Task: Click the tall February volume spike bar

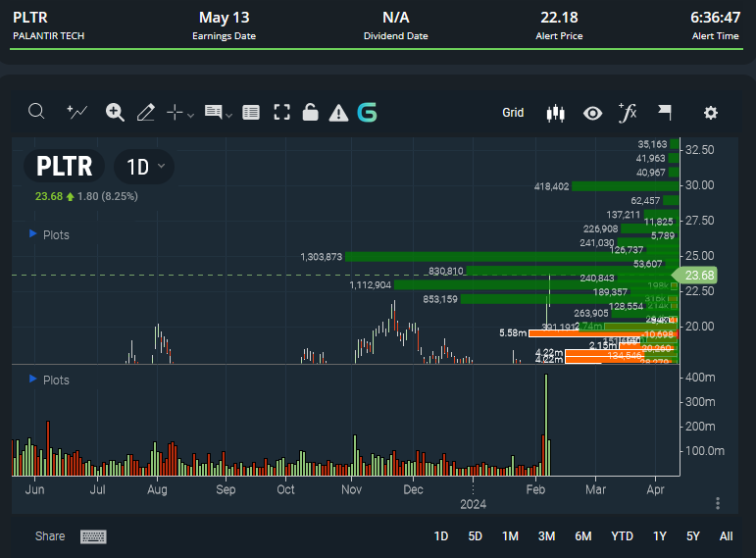Action: click(x=546, y=425)
